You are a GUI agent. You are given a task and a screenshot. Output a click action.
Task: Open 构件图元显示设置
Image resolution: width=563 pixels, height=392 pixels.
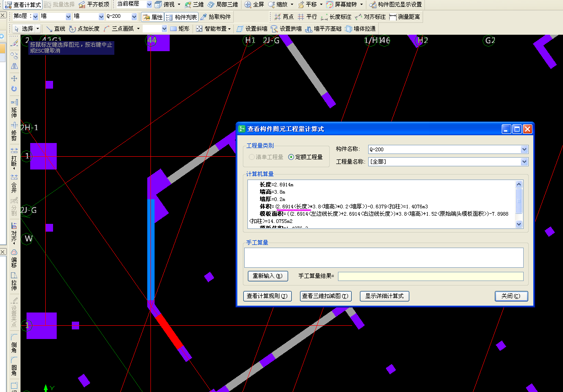click(x=395, y=5)
